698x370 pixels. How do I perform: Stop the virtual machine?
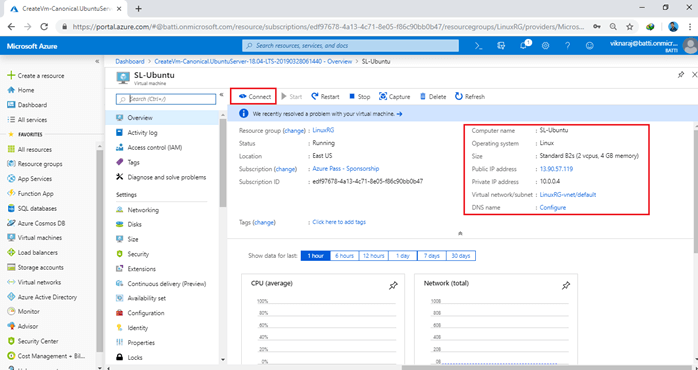pyautogui.click(x=359, y=97)
